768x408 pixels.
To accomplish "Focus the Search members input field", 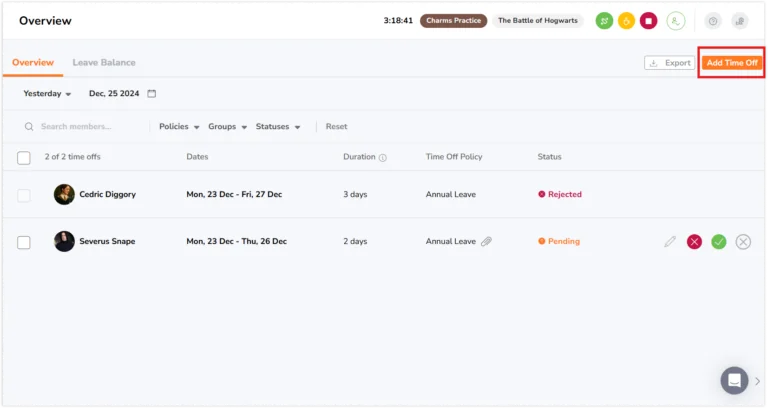I will click(76, 126).
